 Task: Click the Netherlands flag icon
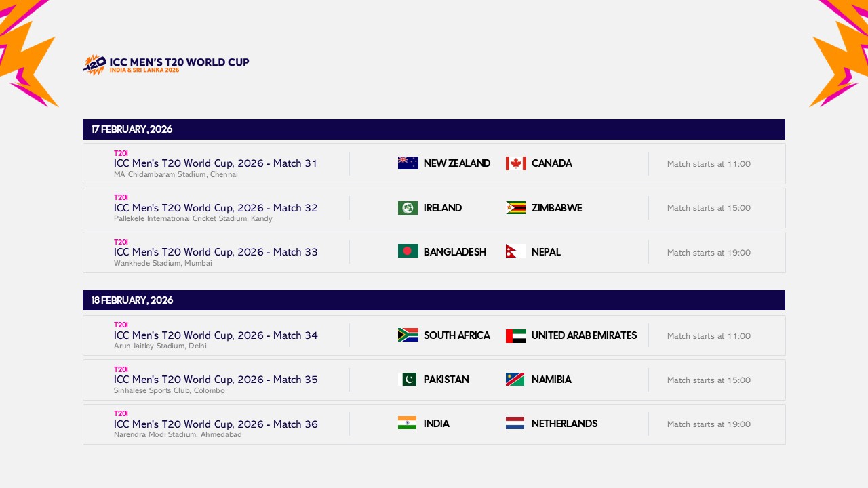[515, 423]
